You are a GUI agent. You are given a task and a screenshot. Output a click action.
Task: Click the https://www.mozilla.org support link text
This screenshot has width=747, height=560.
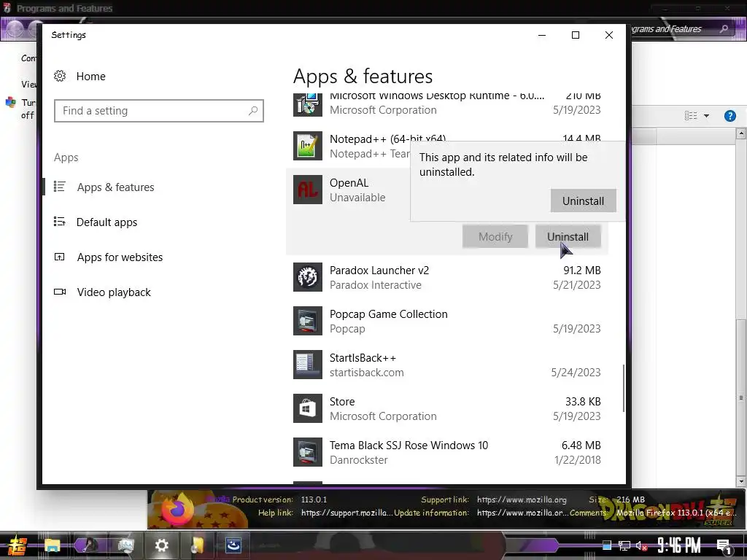522,499
